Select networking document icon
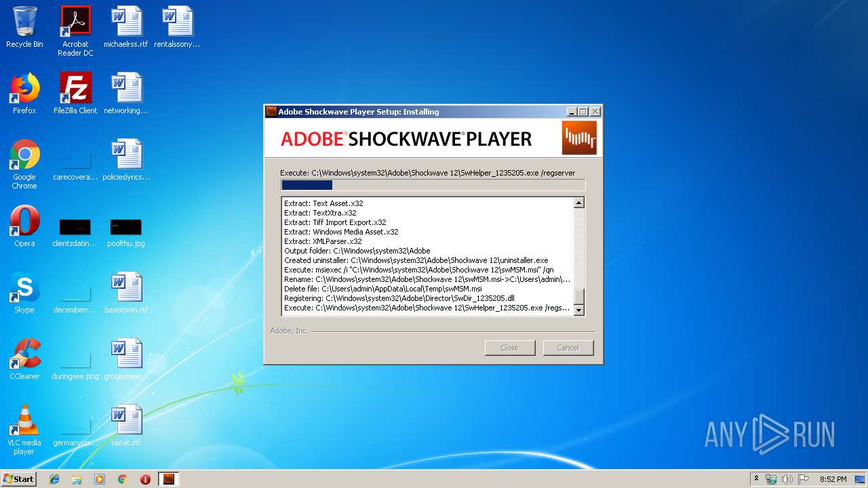The height and width of the screenshot is (488, 868). click(x=126, y=94)
